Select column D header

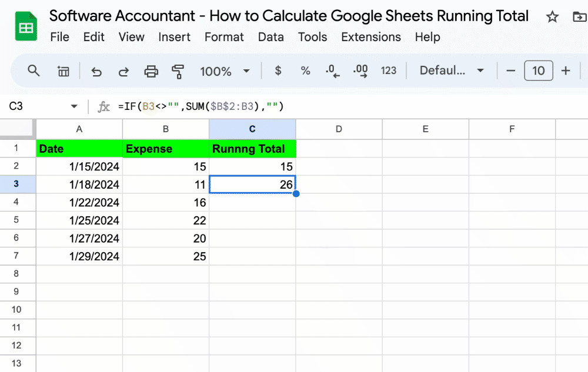(339, 129)
